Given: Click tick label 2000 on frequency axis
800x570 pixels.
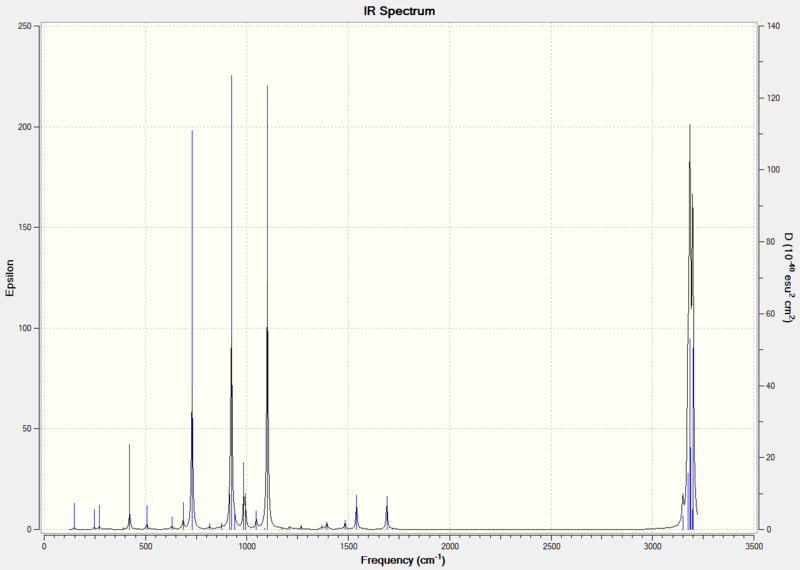Looking at the screenshot, I should coord(450,547).
